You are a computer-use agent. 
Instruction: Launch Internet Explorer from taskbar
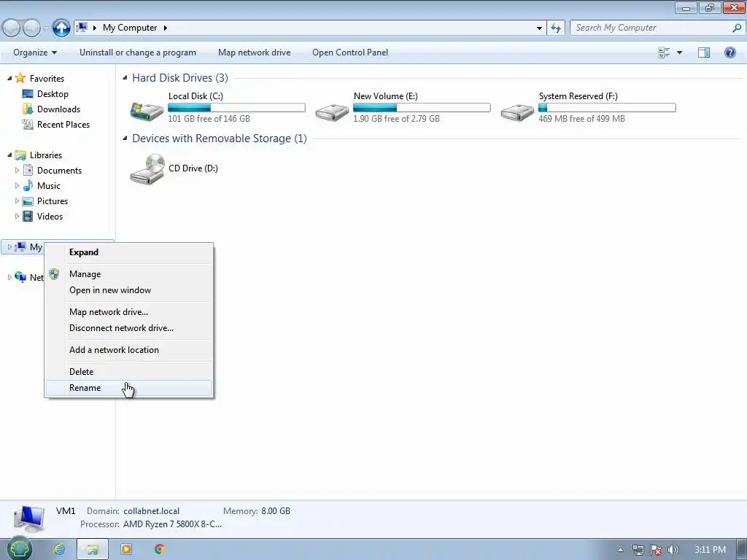pos(59,550)
